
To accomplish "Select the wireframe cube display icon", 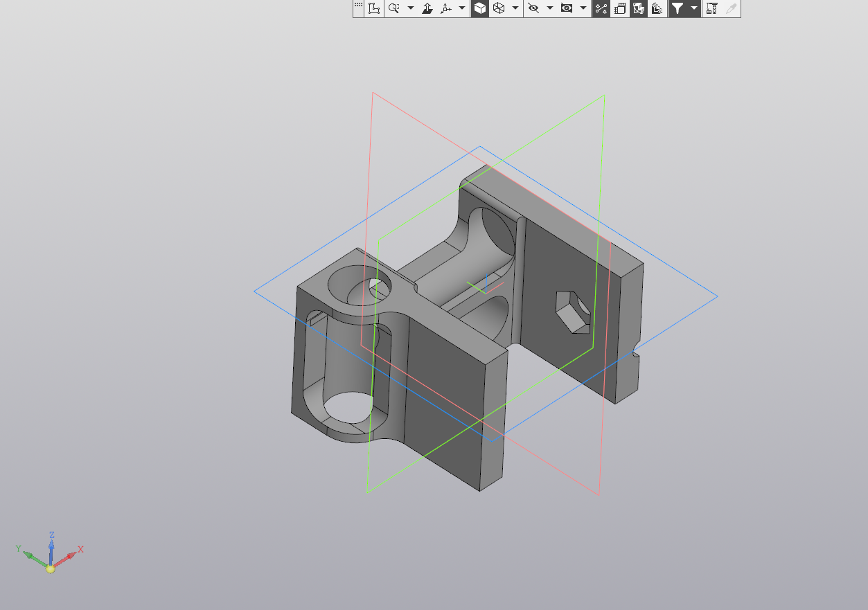I will [x=498, y=8].
